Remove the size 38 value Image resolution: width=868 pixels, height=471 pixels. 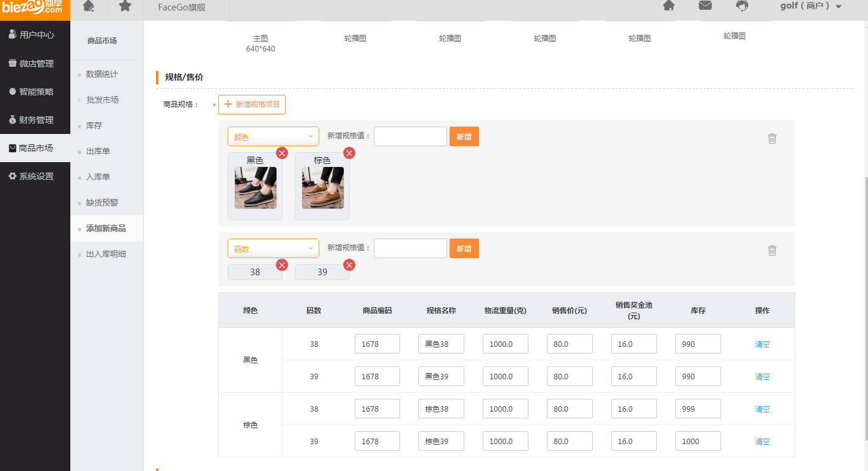click(282, 265)
